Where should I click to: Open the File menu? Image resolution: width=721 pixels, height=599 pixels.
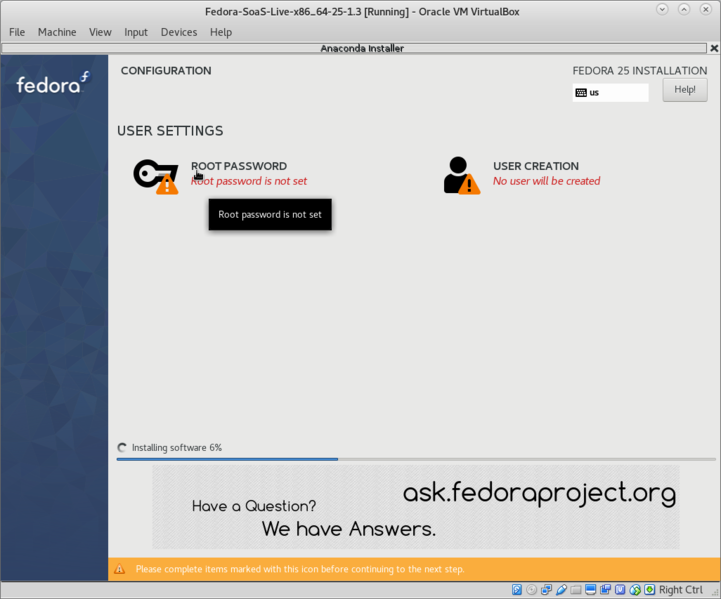[17, 32]
